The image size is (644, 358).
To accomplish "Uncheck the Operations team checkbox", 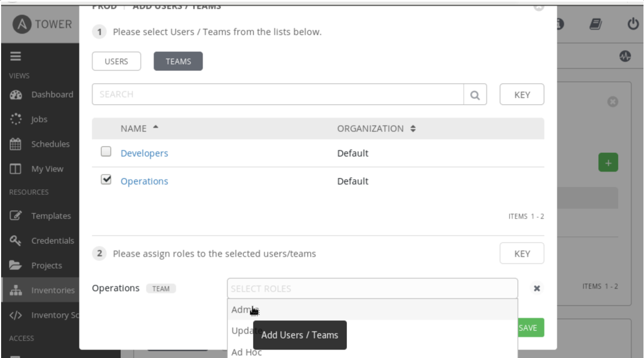I will click(x=106, y=179).
